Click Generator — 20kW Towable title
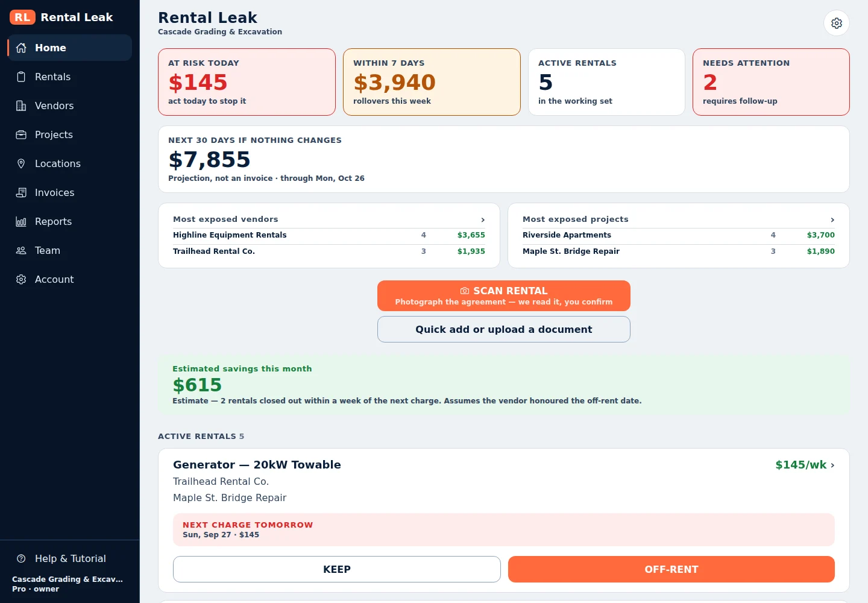This screenshot has width=868, height=603. [x=257, y=465]
